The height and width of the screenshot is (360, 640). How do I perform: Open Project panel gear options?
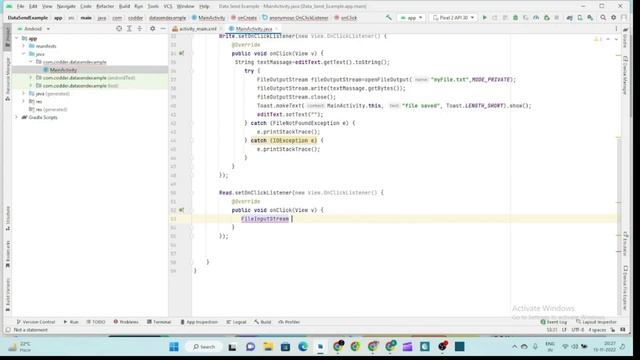tap(152, 29)
